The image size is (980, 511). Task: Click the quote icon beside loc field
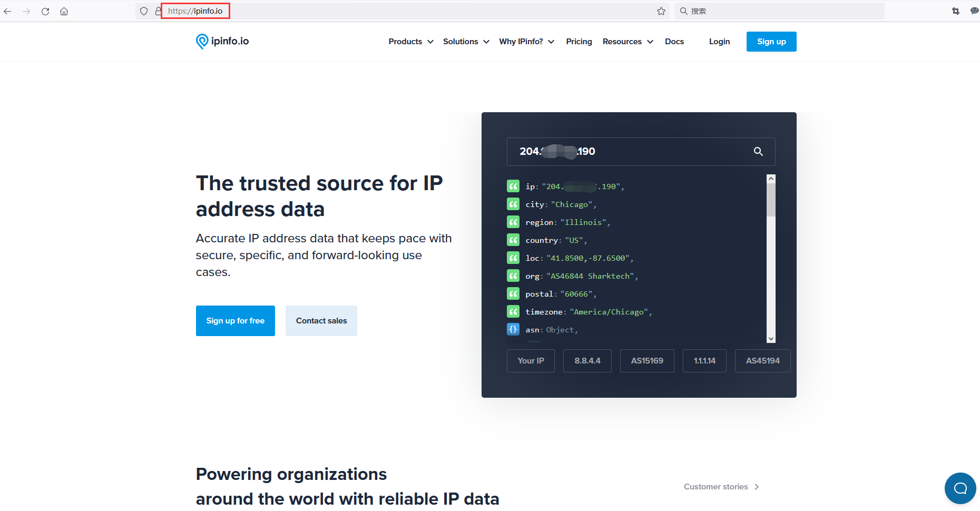tap(513, 258)
